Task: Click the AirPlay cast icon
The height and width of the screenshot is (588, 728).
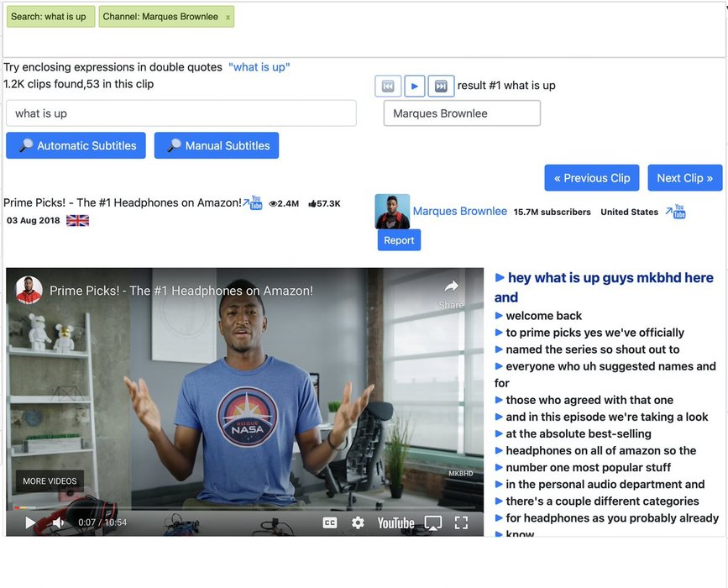Action: (x=433, y=523)
